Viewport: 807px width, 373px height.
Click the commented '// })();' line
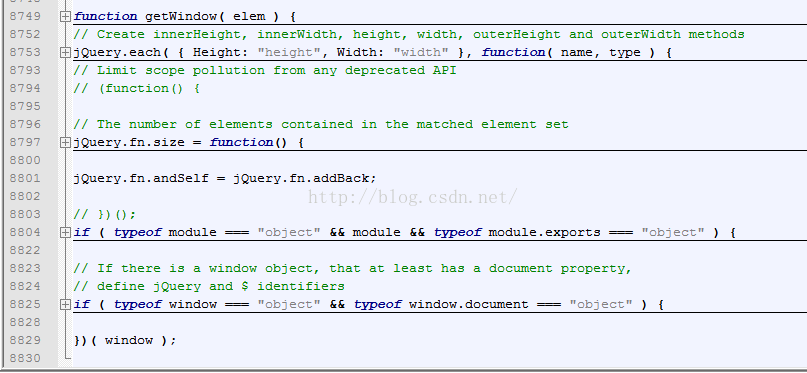click(x=105, y=215)
